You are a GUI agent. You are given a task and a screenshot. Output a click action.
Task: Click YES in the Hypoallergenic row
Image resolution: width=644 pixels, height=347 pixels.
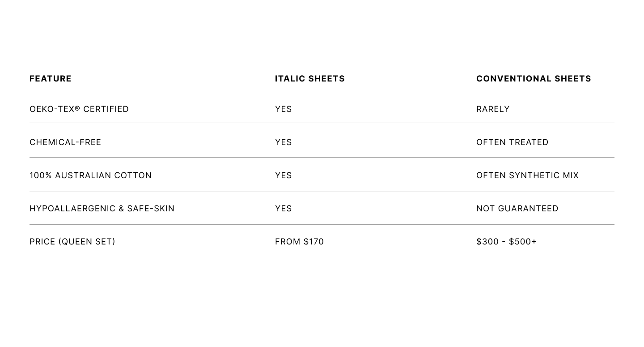[284, 209]
